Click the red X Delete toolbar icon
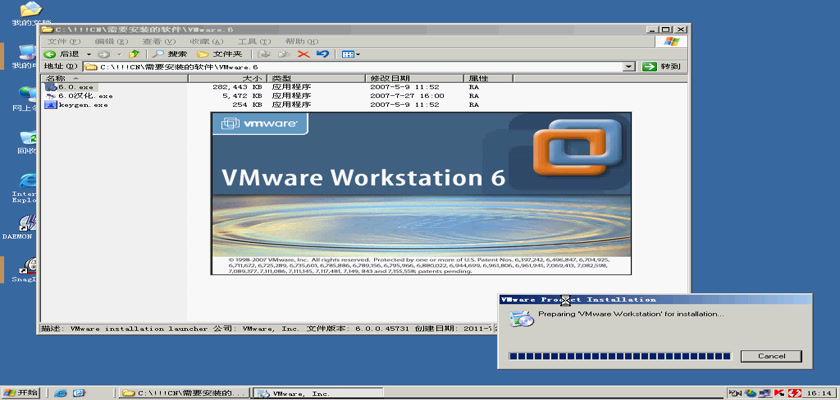 pyautogui.click(x=303, y=54)
